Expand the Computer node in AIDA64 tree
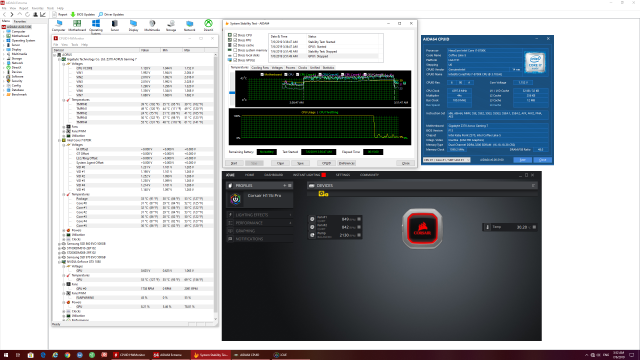This screenshot has height=360, width=640. click(x=4, y=31)
